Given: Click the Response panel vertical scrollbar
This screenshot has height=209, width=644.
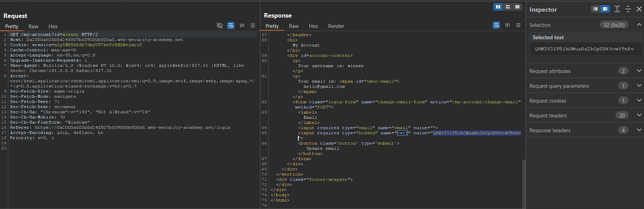Looking at the screenshot, I should tap(524, 184).
